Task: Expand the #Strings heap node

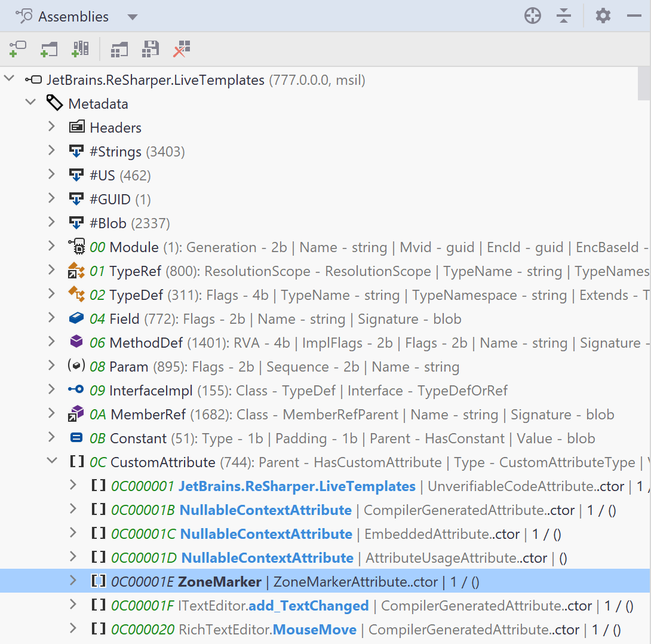Action: click(52, 151)
